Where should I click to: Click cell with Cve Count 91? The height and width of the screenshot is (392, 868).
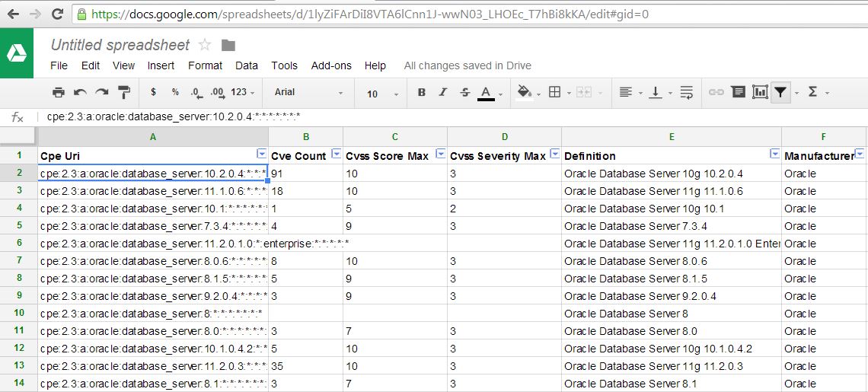tap(305, 174)
